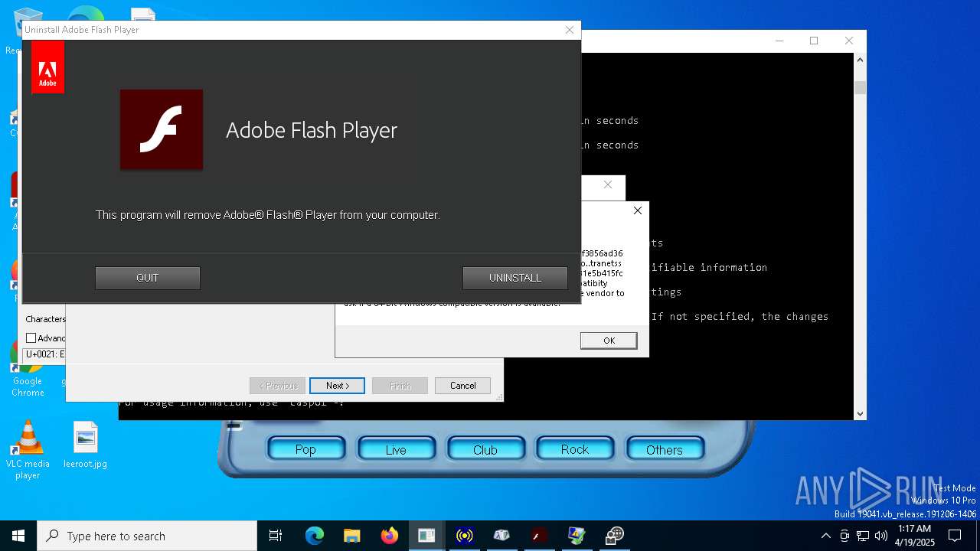This screenshot has height=551, width=980.
Task: Click the console window scroll up arrow
Action: click(860, 60)
